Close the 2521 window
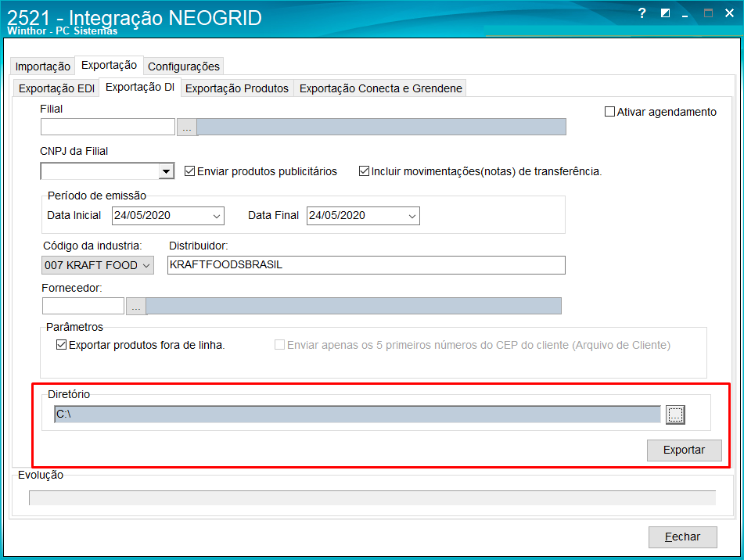This screenshot has width=744, height=560. pyautogui.click(x=730, y=13)
